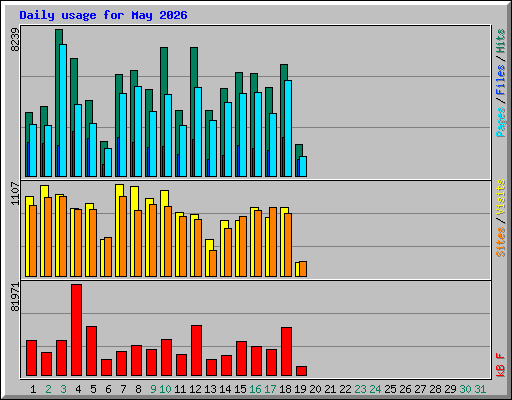The height and width of the screenshot is (400, 512).
Task: Click day 28 on the axis
Action: 435,389
